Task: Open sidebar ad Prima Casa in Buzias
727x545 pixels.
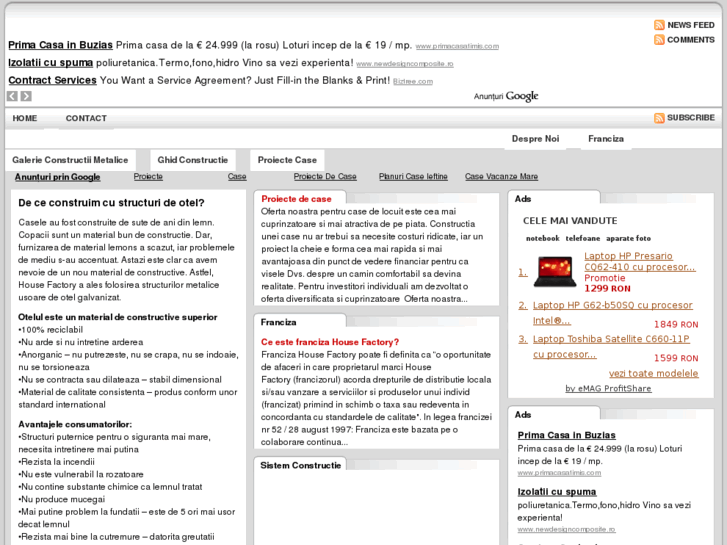Action: [567, 435]
